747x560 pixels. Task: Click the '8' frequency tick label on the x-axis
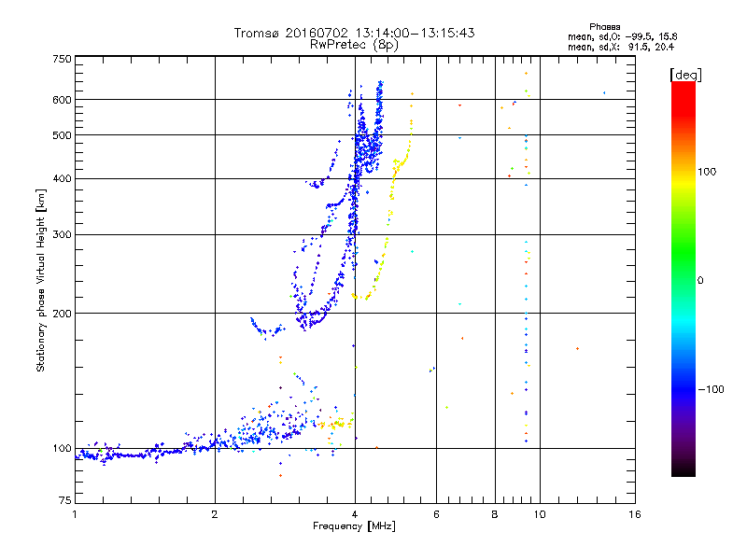click(495, 514)
